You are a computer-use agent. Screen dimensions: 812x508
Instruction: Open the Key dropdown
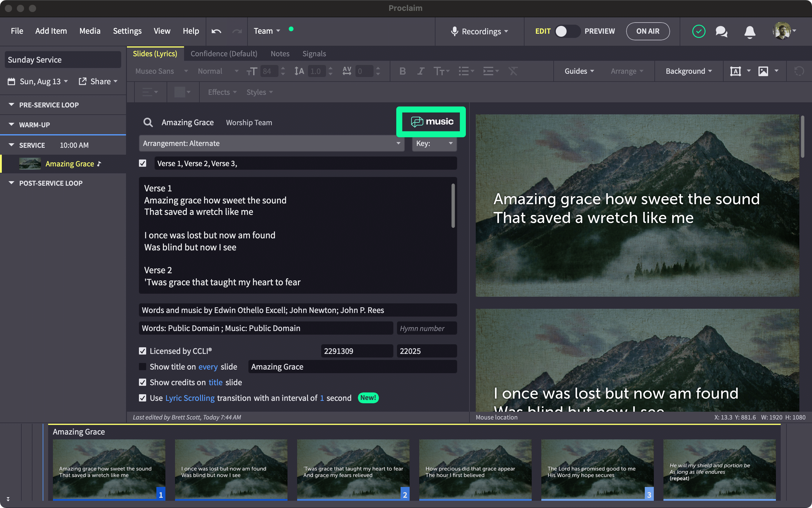click(x=434, y=144)
